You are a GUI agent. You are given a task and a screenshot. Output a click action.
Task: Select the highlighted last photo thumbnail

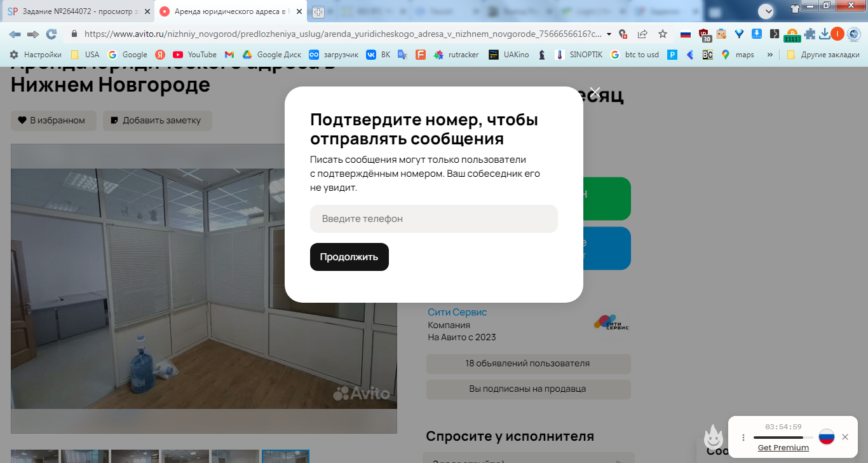[285, 456]
